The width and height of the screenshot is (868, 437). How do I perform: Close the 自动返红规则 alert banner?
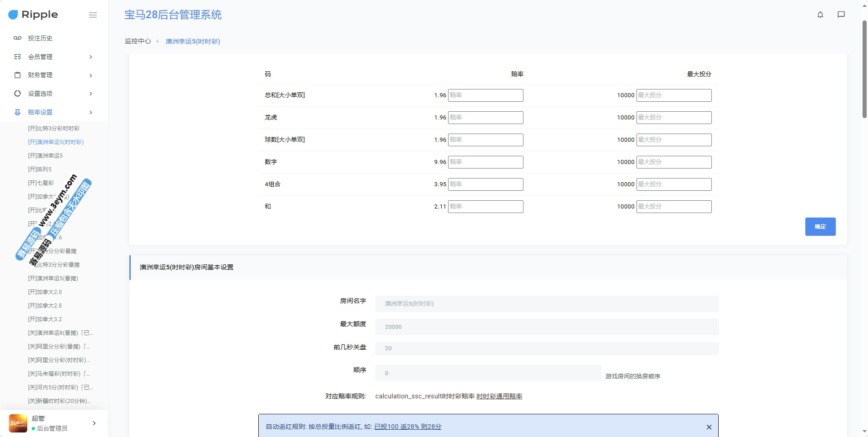[709, 427]
